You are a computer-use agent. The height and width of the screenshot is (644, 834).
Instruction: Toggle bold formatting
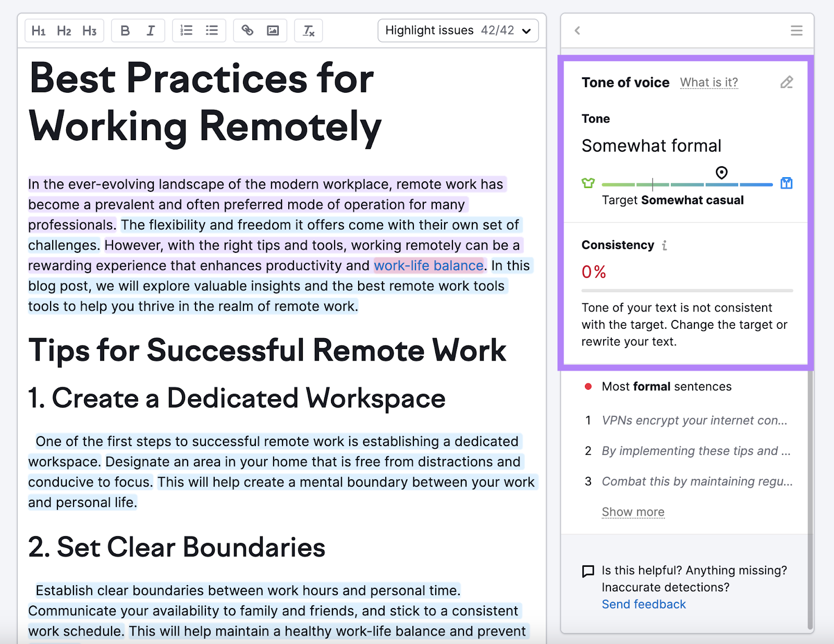click(x=125, y=30)
